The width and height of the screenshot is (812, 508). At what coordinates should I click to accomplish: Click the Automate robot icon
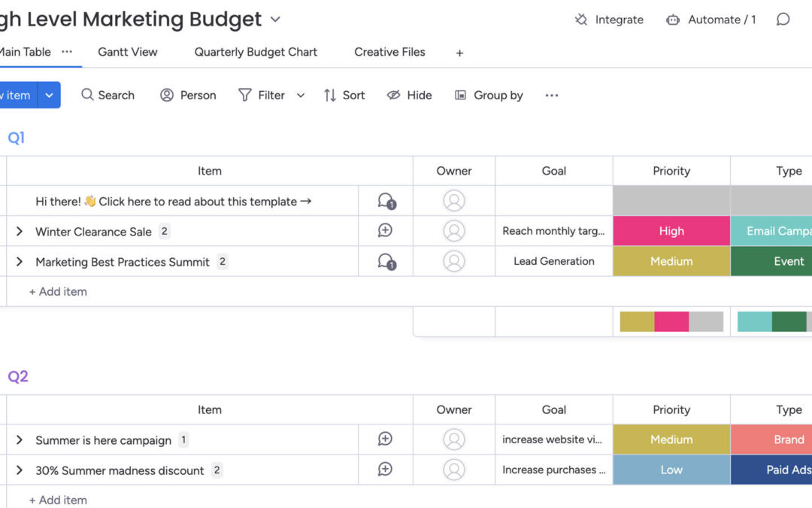(673, 20)
